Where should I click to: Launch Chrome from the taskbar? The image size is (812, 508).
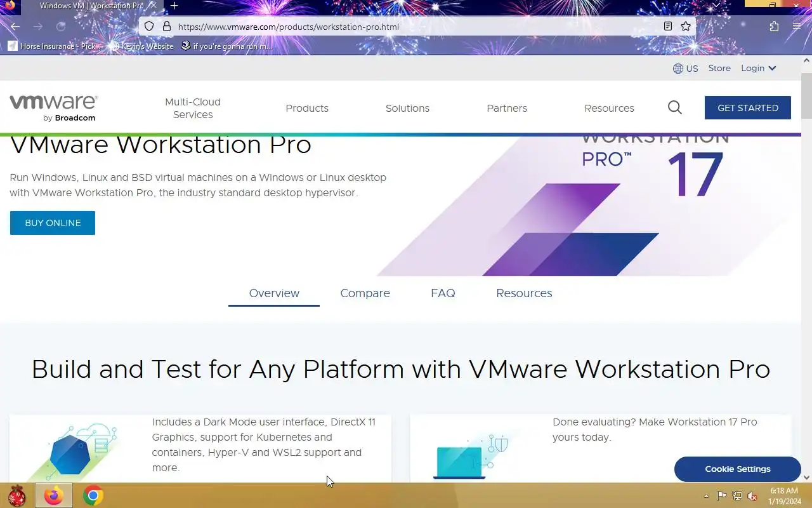[93, 495]
